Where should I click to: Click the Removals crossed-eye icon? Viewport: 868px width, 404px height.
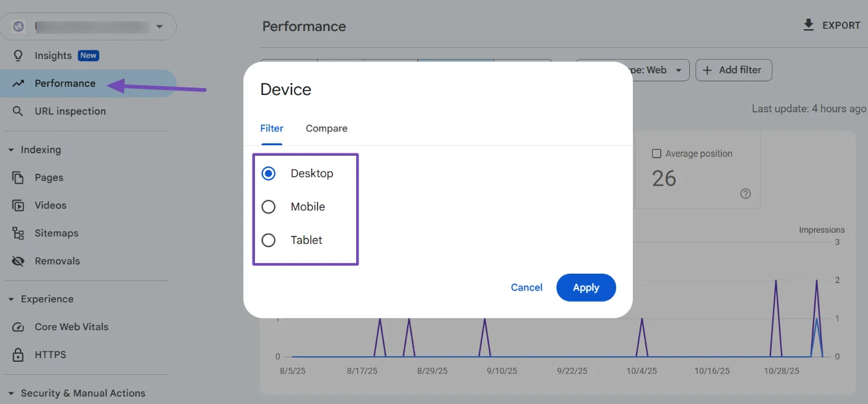click(x=18, y=261)
